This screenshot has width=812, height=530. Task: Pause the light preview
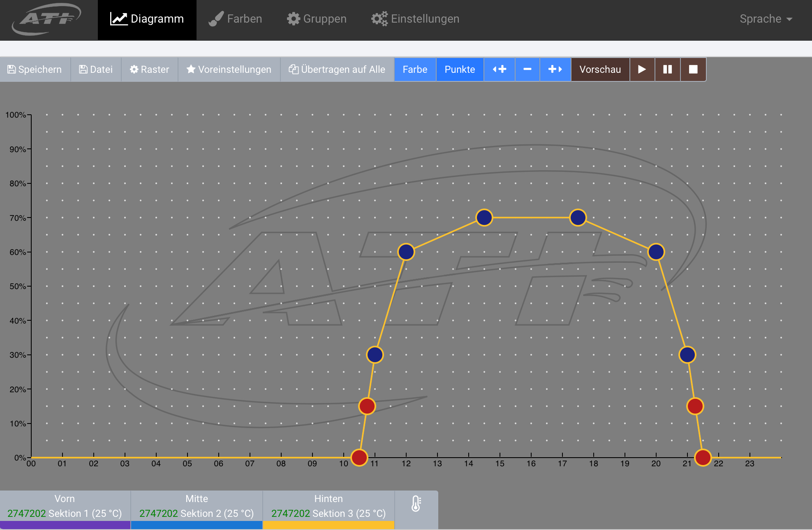(x=667, y=69)
